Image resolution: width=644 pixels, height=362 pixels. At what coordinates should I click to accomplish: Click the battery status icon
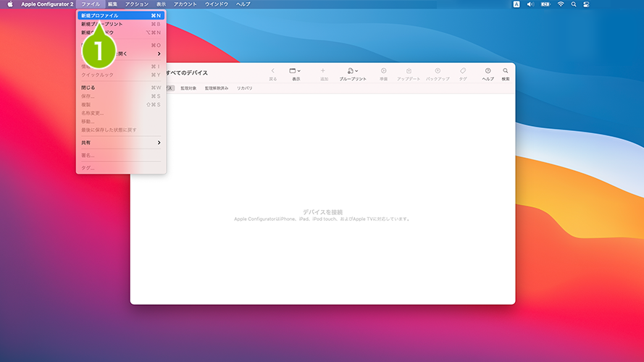click(x=545, y=4)
